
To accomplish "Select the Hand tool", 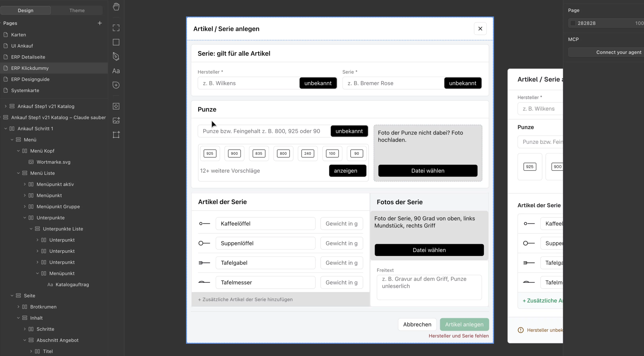I will [x=116, y=7].
